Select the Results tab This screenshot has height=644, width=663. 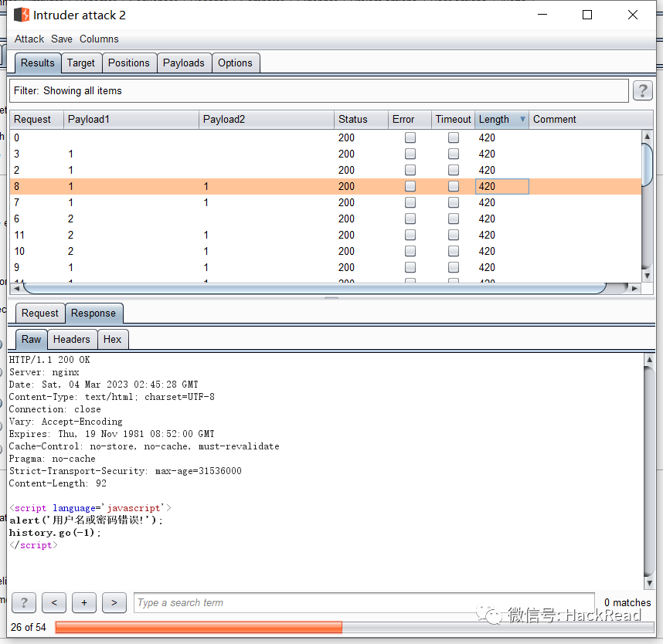pyautogui.click(x=38, y=63)
